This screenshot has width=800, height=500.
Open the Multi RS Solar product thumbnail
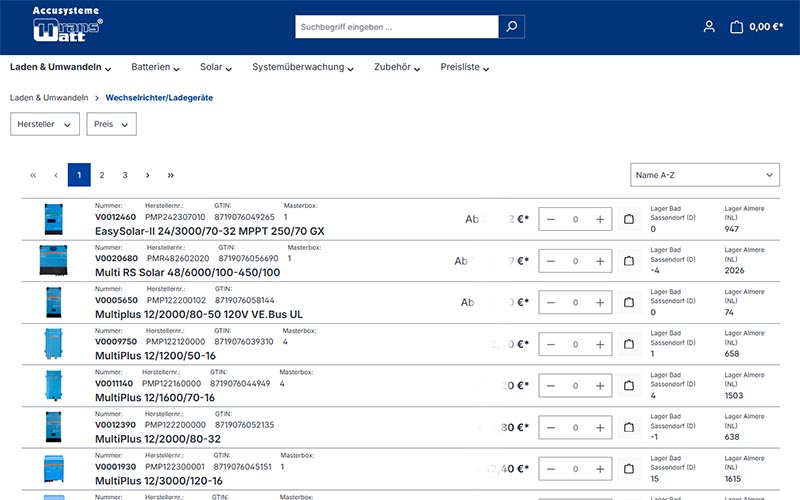click(x=50, y=260)
